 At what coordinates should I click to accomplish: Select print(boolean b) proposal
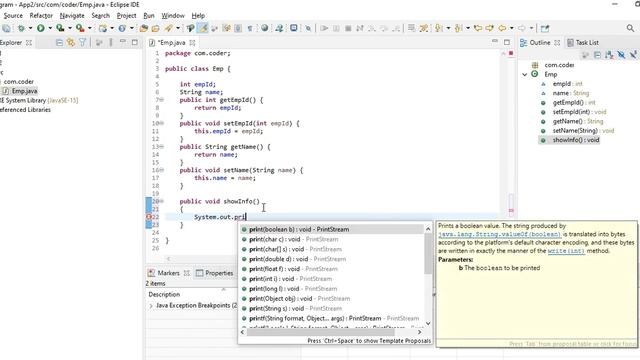(333, 229)
